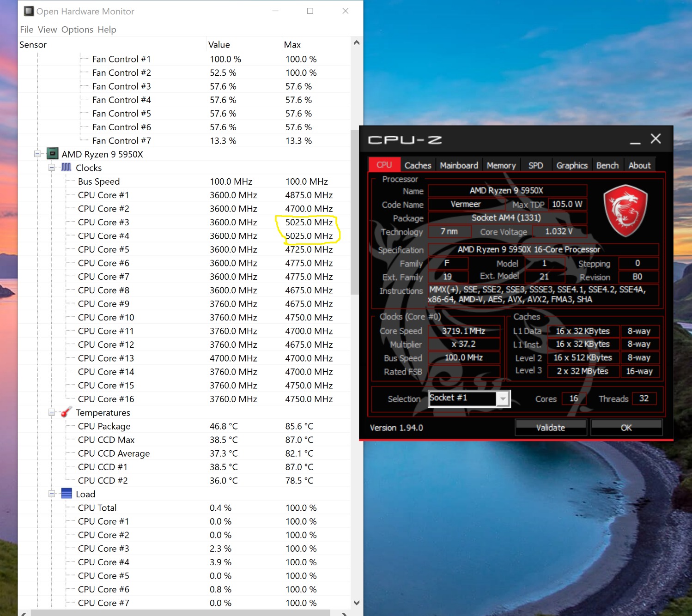The width and height of the screenshot is (692, 616).
Task: Click the Validate button in CPU-Z
Action: tap(551, 428)
